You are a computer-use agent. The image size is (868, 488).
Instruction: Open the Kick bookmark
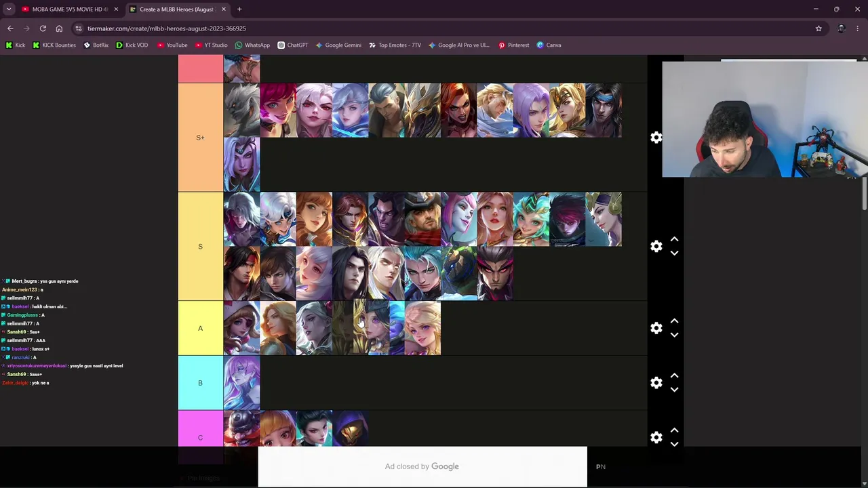click(15, 45)
